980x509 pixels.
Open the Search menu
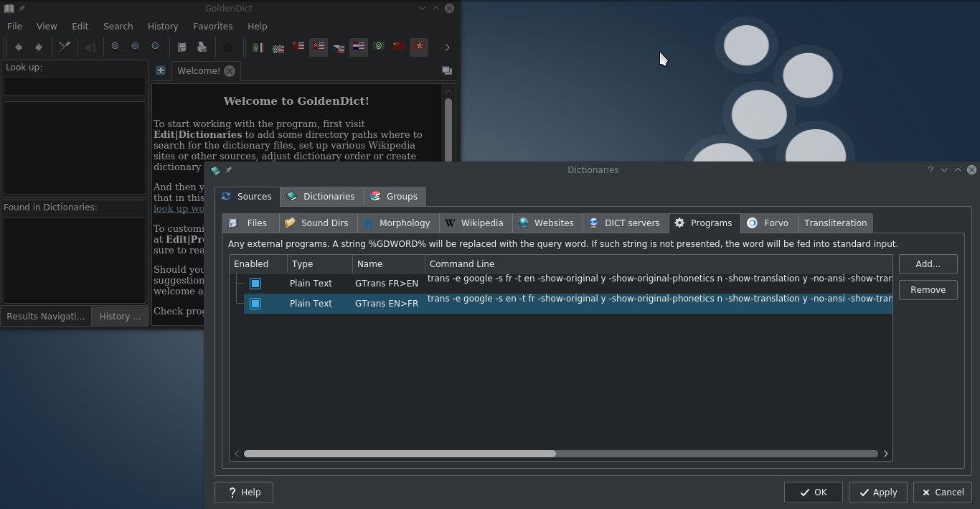pos(118,26)
